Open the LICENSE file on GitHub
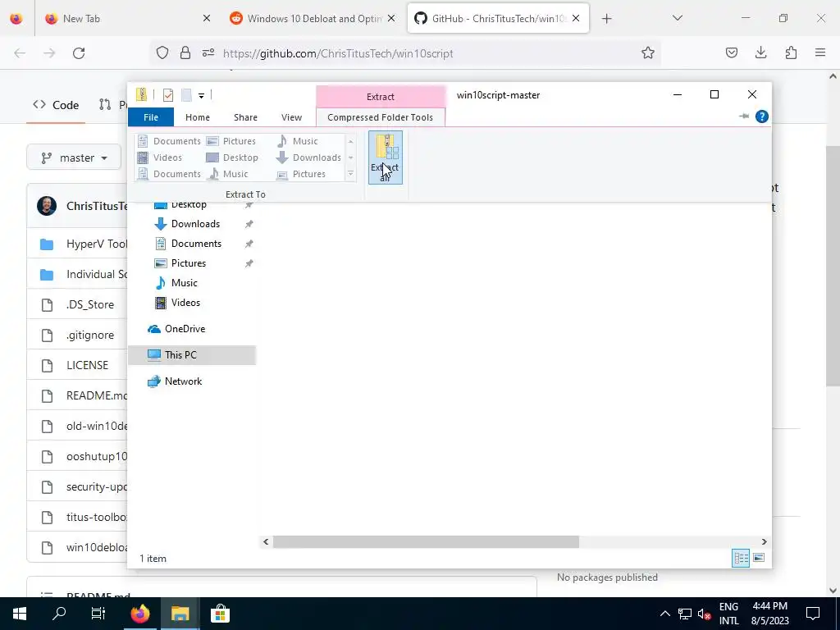Screen dimensions: 840x630 pyautogui.click(x=87, y=365)
